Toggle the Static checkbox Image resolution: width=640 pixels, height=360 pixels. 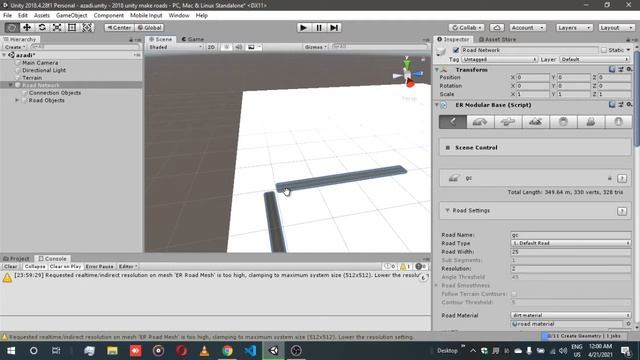pyautogui.click(x=604, y=50)
